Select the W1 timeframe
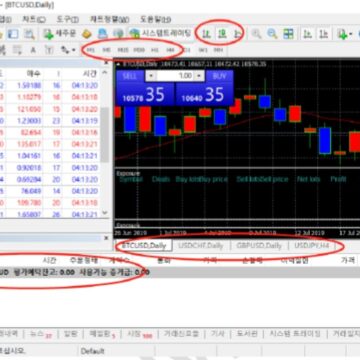 (203, 50)
